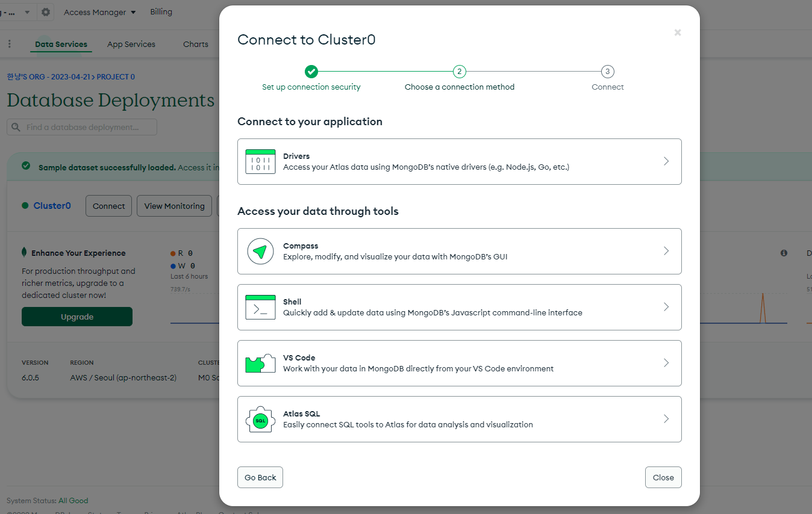Open project settings gear icon in top bar

pyautogui.click(x=46, y=12)
